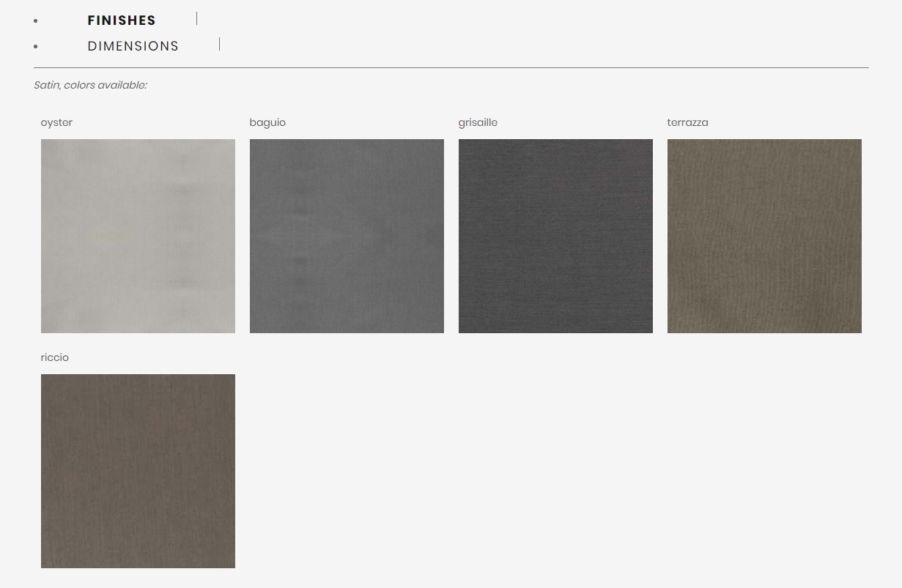The width and height of the screenshot is (902, 588).
Task: Click the "oyster" color name label
Action: point(56,122)
